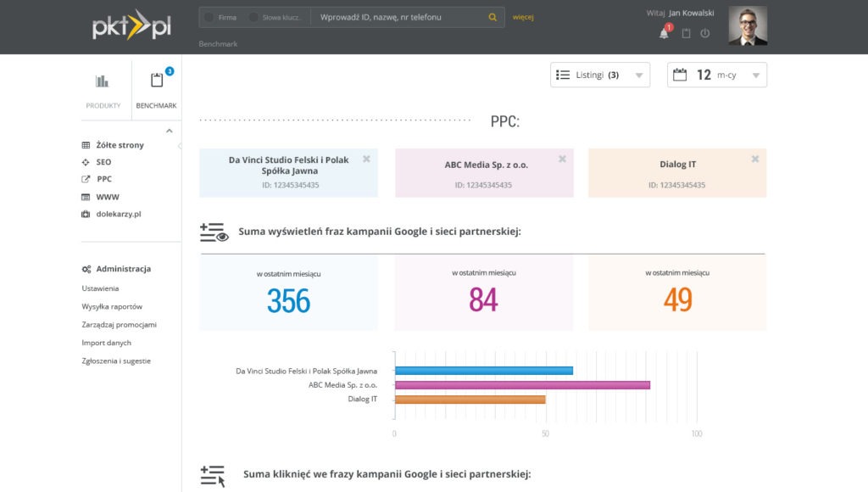Screen dimensions: 868x492
Task: Open WWW menu item
Action: pyautogui.click(x=108, y=197)
